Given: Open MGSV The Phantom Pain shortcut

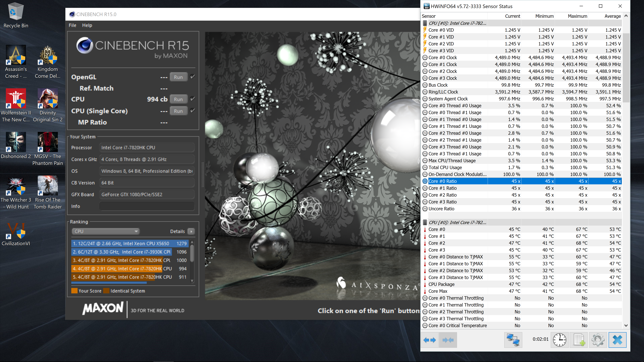Looking at the screenshot, I should pos(47,149).
